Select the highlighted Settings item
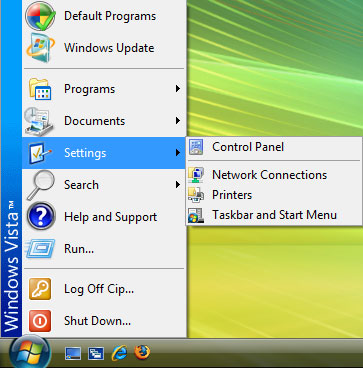 [104, 153]
